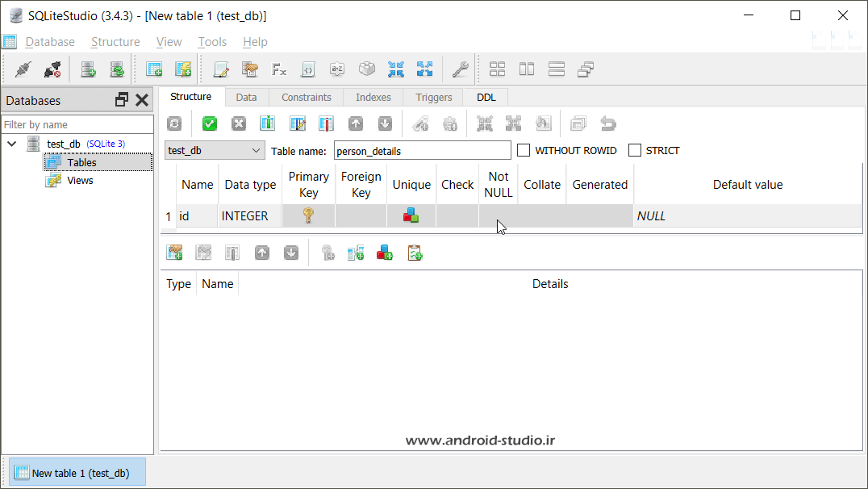The height and width of the screenshot is (489, 868).
Task: Open the Fx SQL functions editor
Action: pyautogui.click(x=279, y=69)
